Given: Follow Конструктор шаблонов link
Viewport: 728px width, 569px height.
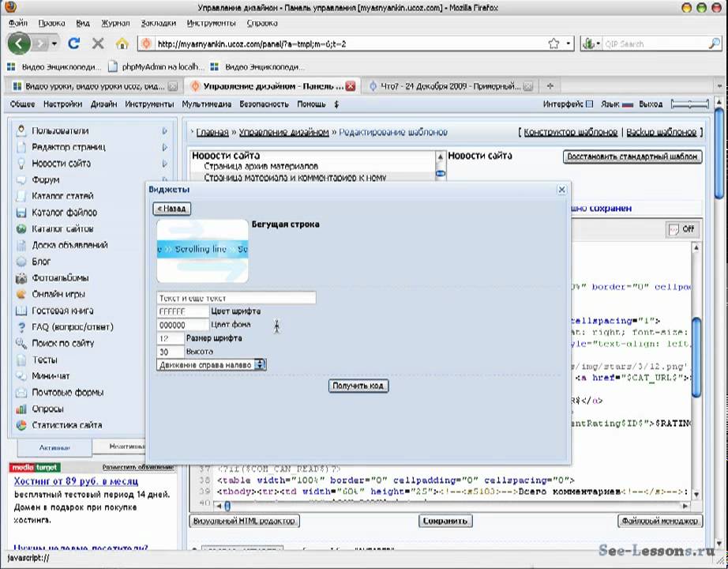Looking at the screenshot, I should [x=571, y=133].
